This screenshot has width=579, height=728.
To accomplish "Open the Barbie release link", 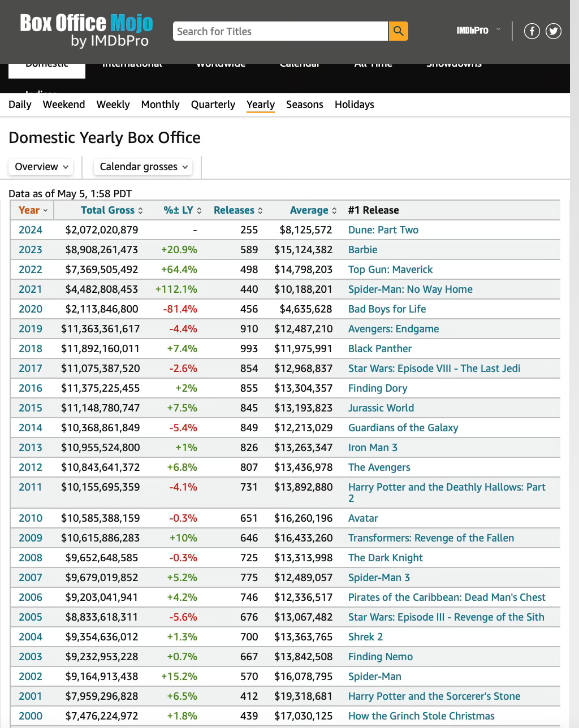I will coord(363,250).
